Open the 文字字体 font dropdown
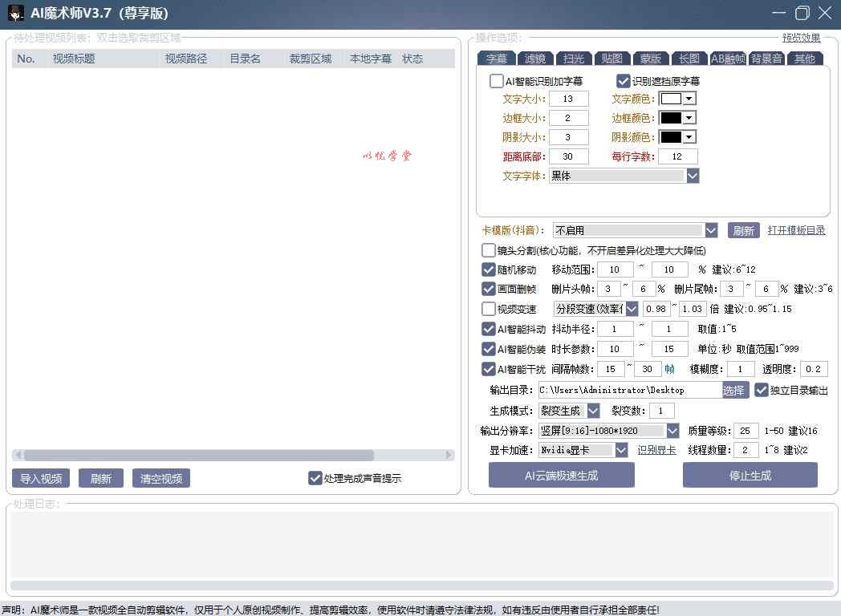This screenshot has width=841, height=616. [693, 176]
